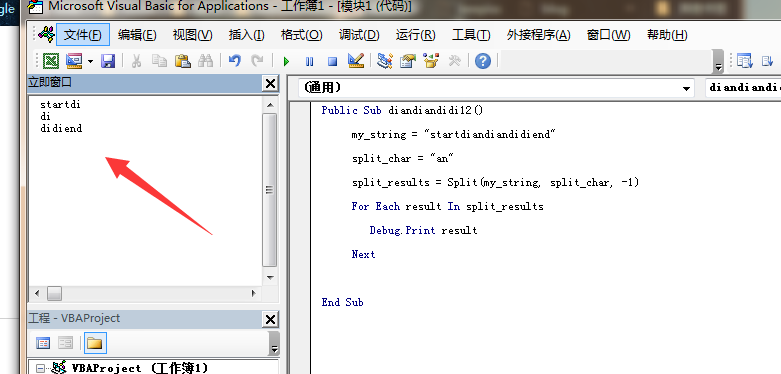Click the Copy icon in toolbar

tap(159, 61)
